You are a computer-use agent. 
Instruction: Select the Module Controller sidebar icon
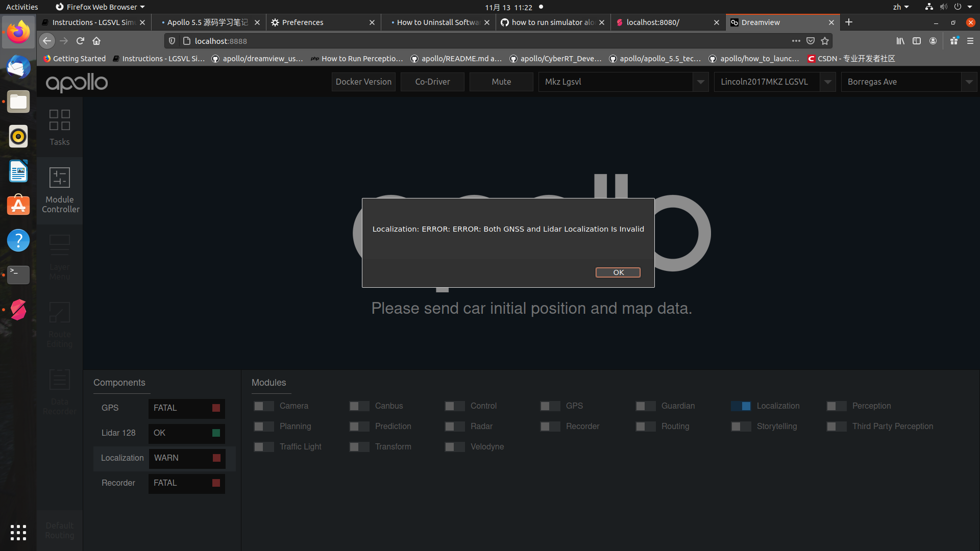tap(59, 190)
